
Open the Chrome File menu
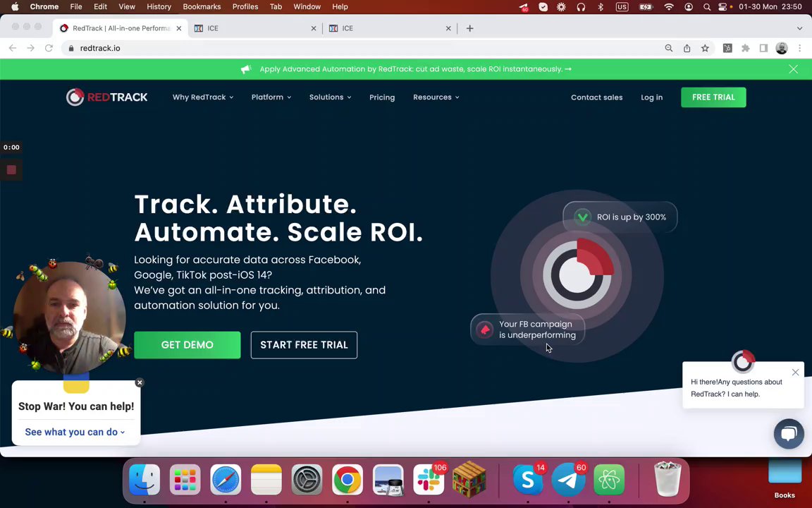[x=76, y=7]
